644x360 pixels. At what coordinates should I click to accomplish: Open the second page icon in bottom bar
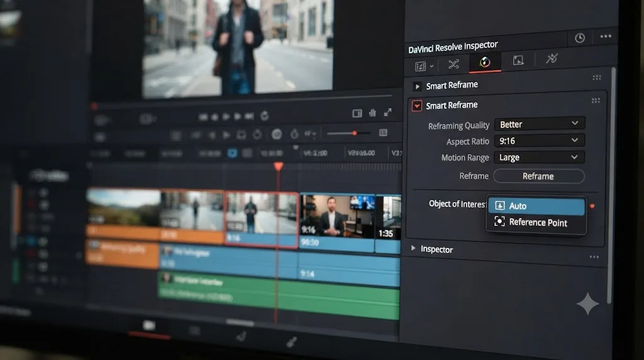(195, 331)
